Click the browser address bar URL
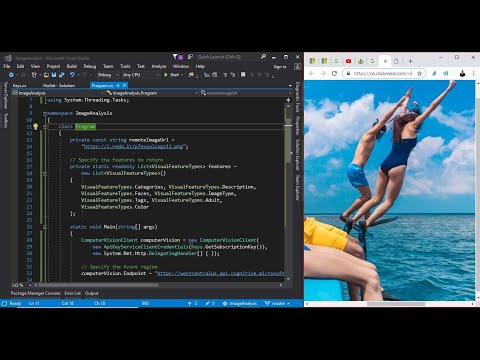 pos(383,73)
